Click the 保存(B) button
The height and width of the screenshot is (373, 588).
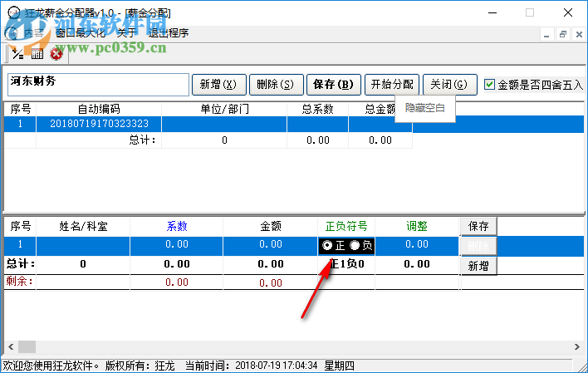tap(333, 85)
